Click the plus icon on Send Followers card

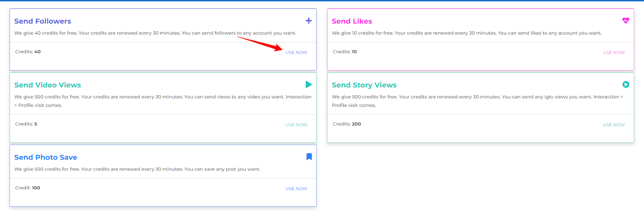[309, 20]
